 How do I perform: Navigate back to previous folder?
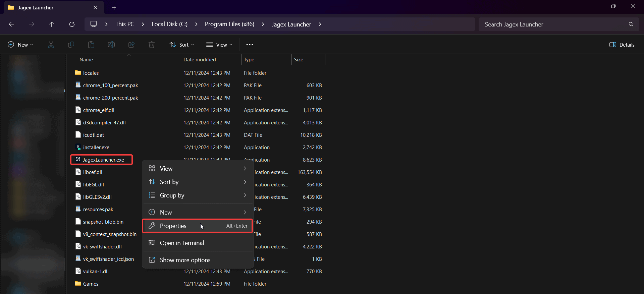11,24
